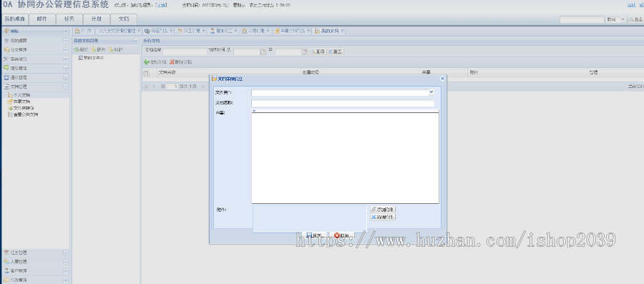Open the 邮件 top tab
644x284 pixels.
point(42,19)
